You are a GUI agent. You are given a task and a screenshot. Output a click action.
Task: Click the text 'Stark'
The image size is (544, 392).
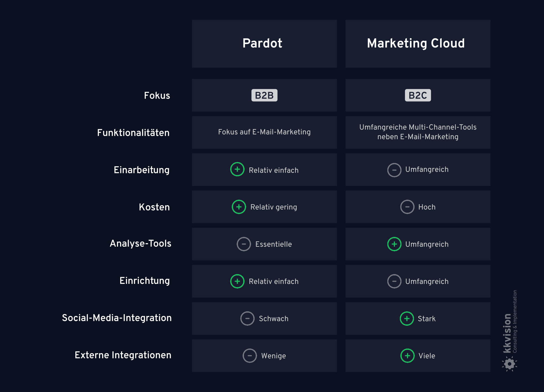coord(426,319)
